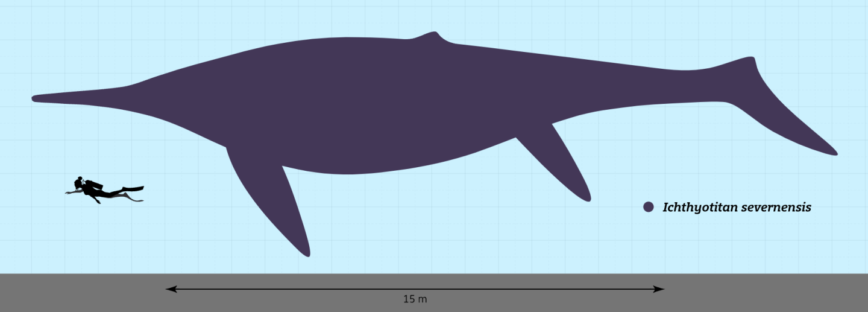Click the diver's outstretched arm

[x=72, y=193]
